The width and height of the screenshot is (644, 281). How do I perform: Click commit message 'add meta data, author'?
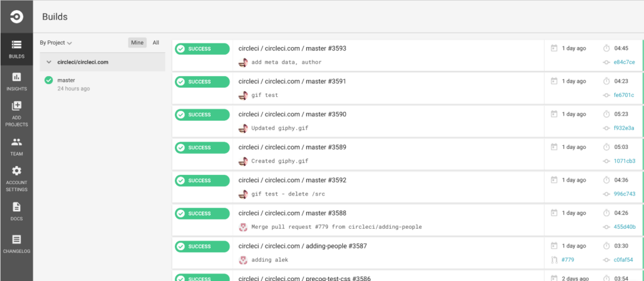click(286, 62)
